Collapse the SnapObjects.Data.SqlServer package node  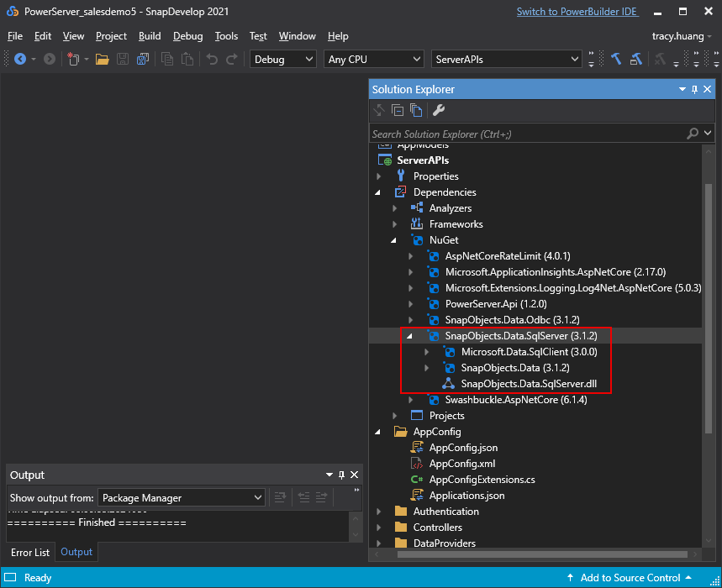tap(409, 336)
